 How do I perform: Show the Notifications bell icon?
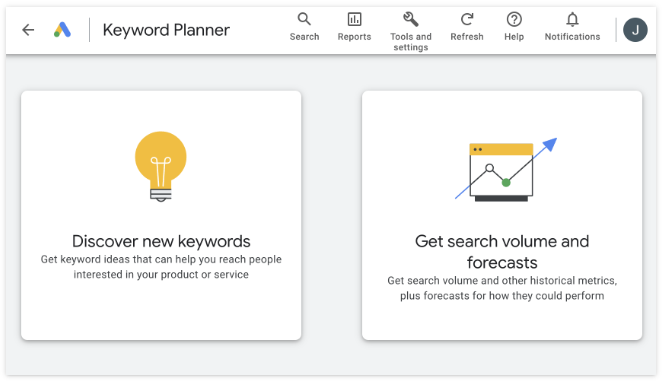click(x=572, y=19)
